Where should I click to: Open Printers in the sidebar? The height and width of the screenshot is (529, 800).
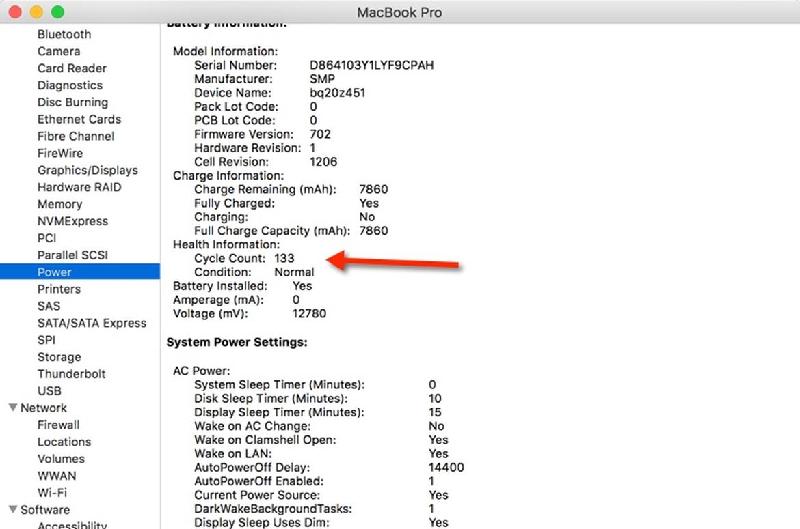[x=59, y=289]
